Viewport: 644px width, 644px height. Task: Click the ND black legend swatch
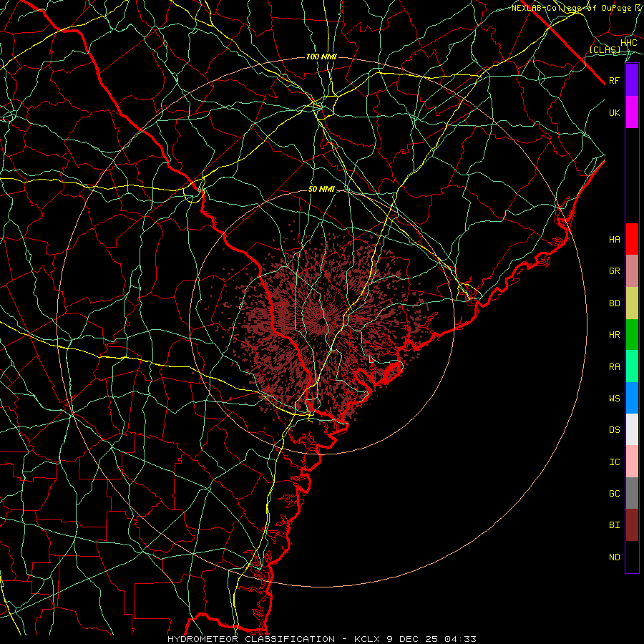pos(632,557)
